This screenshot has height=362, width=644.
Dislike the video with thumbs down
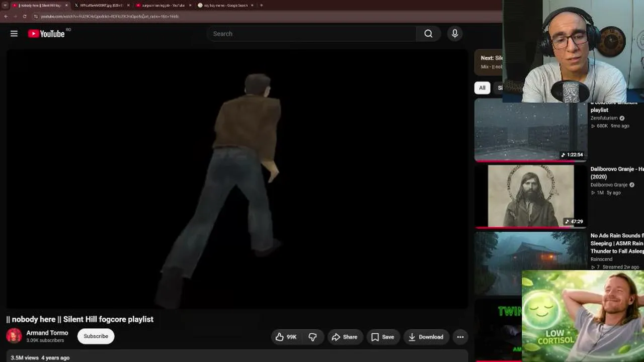pyautogui.click(x=312, y=337)
